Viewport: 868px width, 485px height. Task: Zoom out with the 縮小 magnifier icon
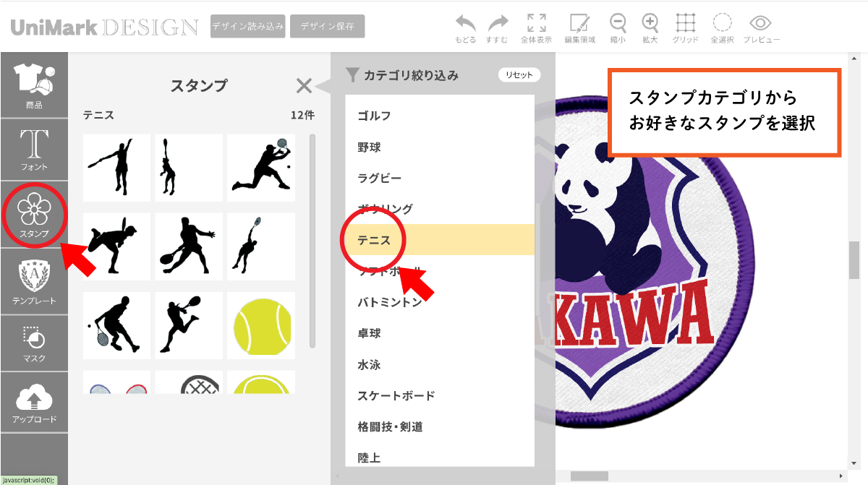[x=618, y=23]
